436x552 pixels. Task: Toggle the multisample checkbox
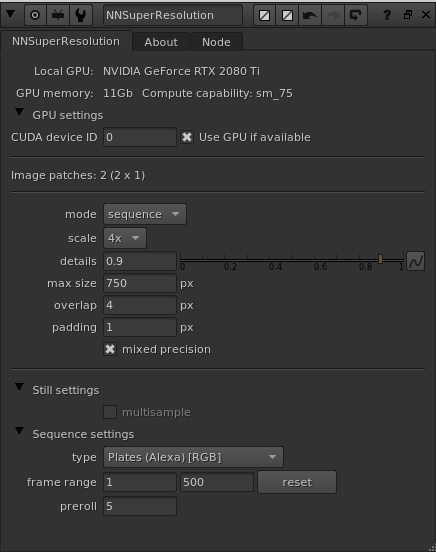tap(110, 412)
